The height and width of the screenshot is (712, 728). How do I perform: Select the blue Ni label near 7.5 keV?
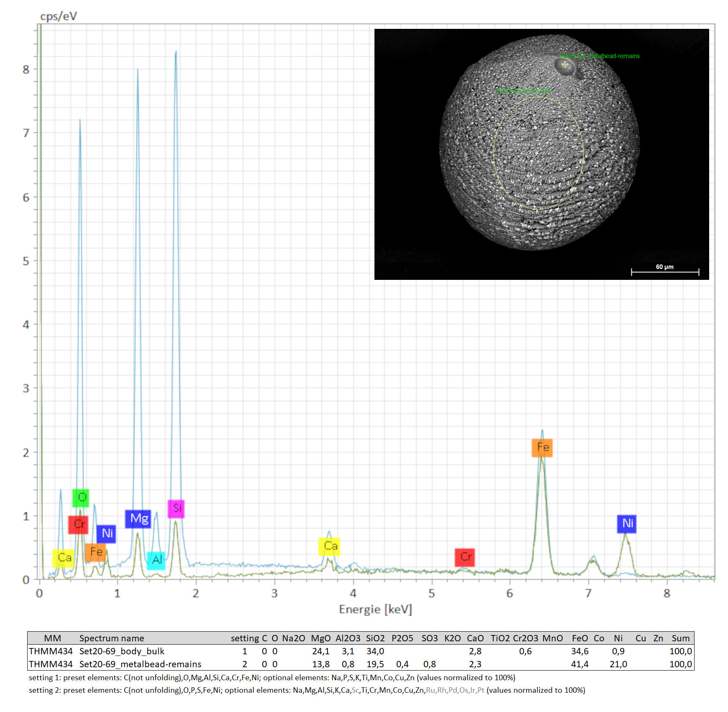626,523
